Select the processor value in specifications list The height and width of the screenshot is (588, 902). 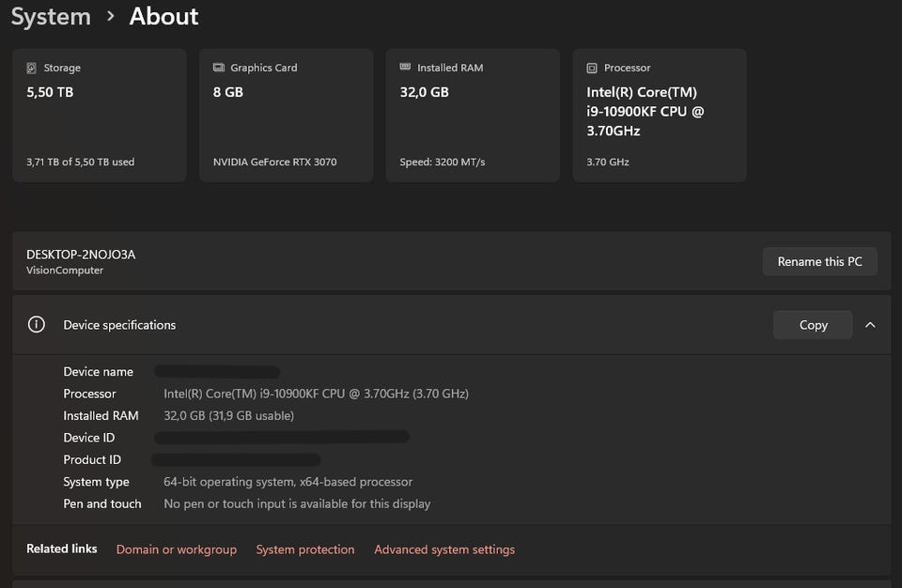(x=316, y=394)
